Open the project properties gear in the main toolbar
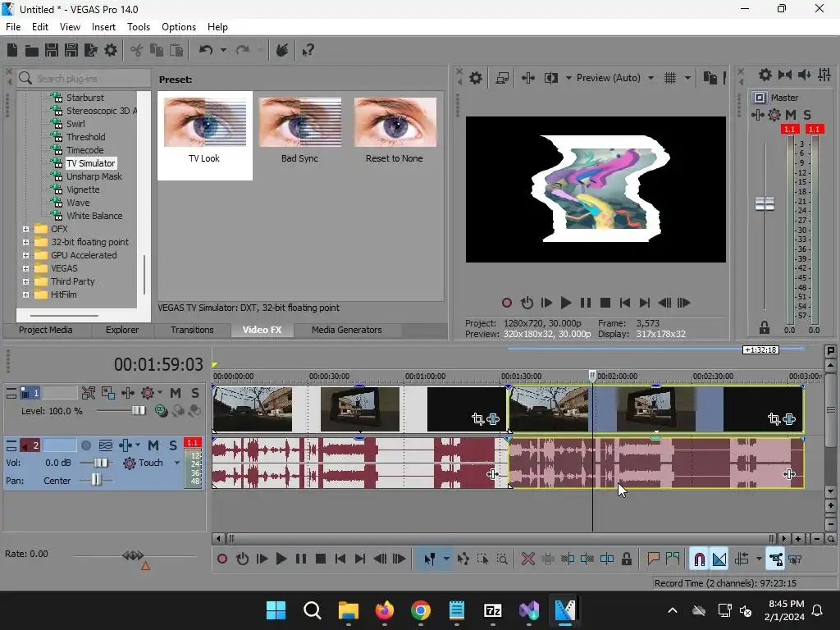 111,50
